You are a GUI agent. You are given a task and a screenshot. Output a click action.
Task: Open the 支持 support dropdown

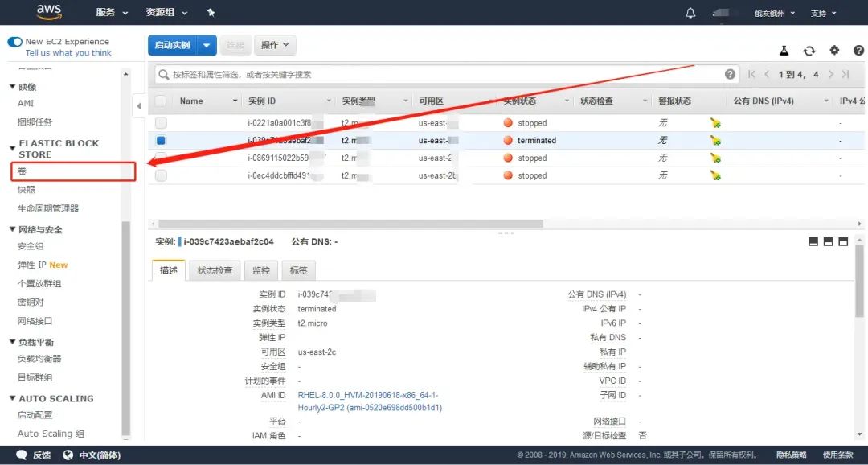point(824,14)
